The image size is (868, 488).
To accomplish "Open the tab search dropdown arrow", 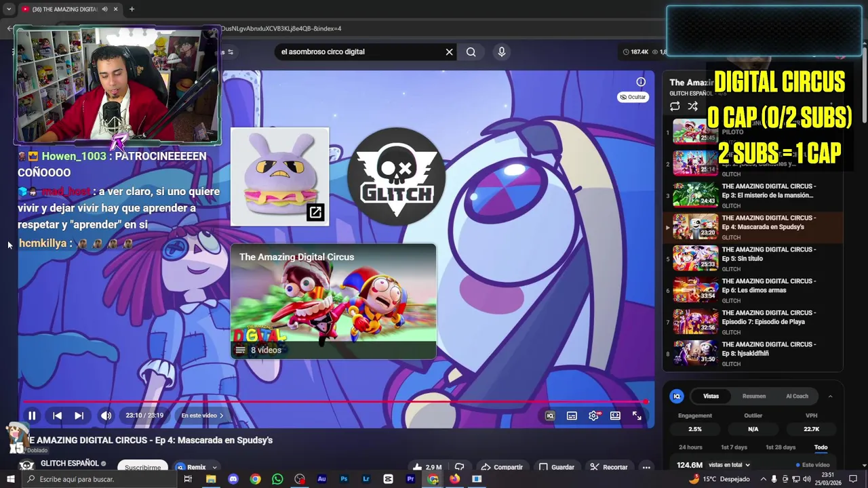I will click(9, 9).
